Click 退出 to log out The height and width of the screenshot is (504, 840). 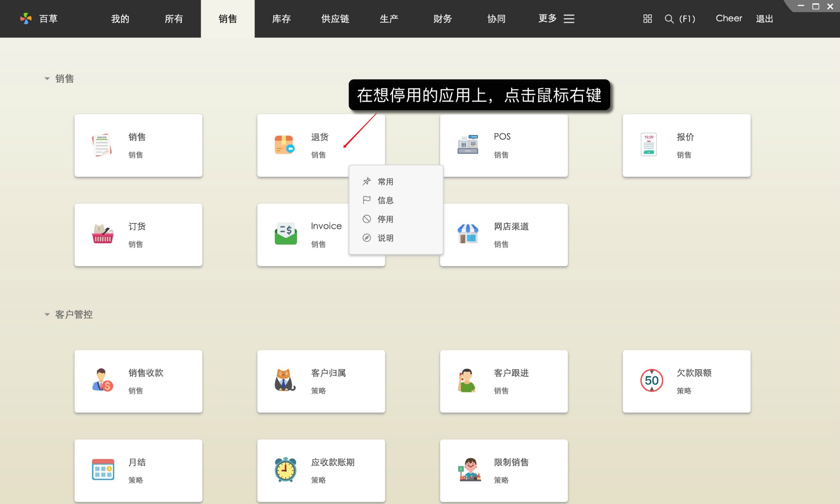764,19
